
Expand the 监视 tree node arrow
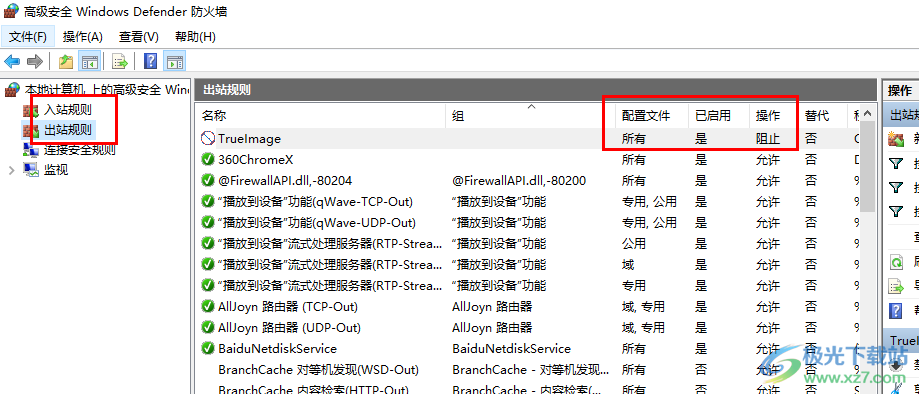click(x=12, y=170)
